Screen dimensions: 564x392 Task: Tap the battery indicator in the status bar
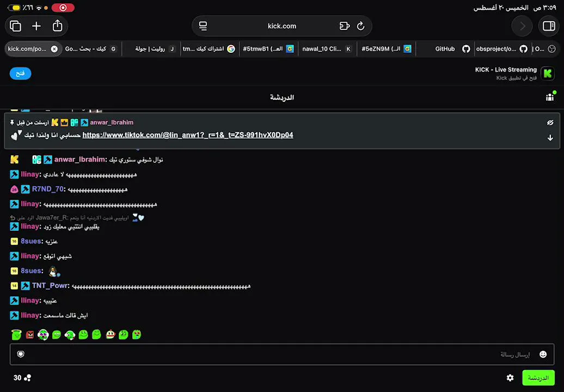point(14,8)
